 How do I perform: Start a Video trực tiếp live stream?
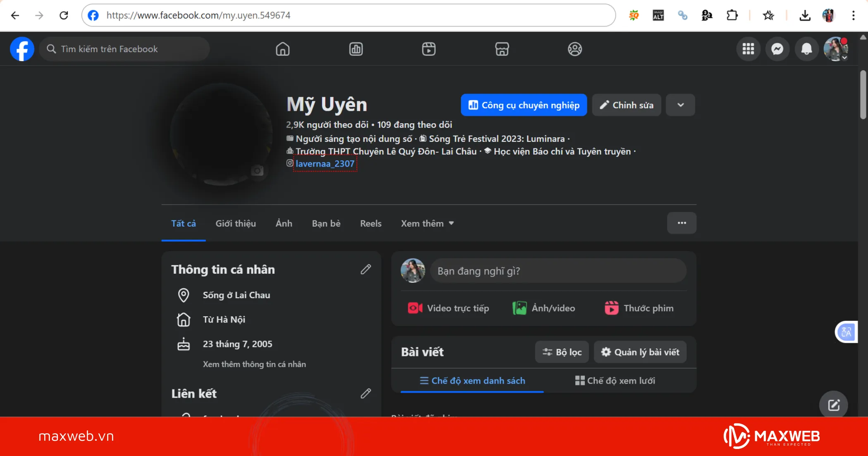[x=448, y=308]
